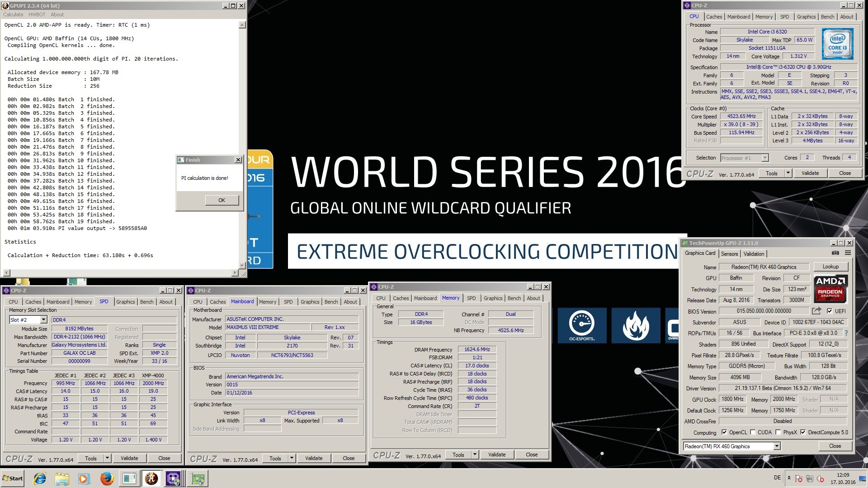Click OK in the Finish dialog
Screen dimensions: 868x488
coord(222,200)
